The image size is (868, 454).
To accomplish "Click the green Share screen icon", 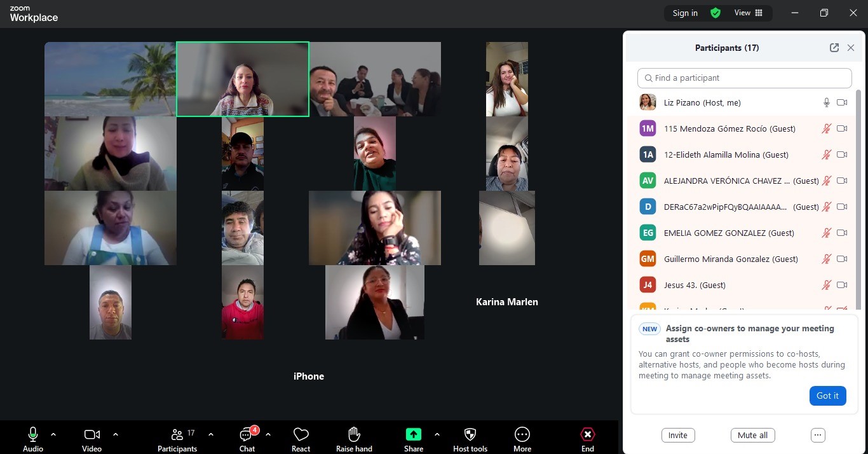I will (x=414, y=435).
